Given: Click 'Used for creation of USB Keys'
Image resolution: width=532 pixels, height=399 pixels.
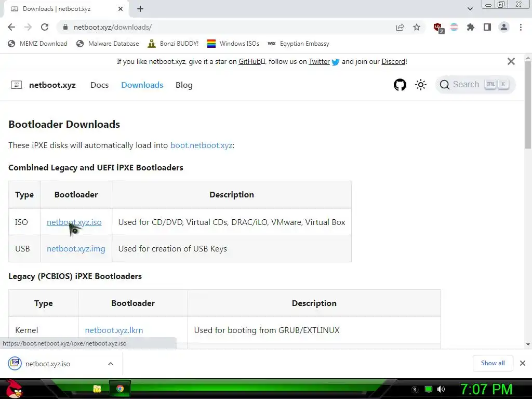Looking at the screenshot, I should tap(172, 249).
